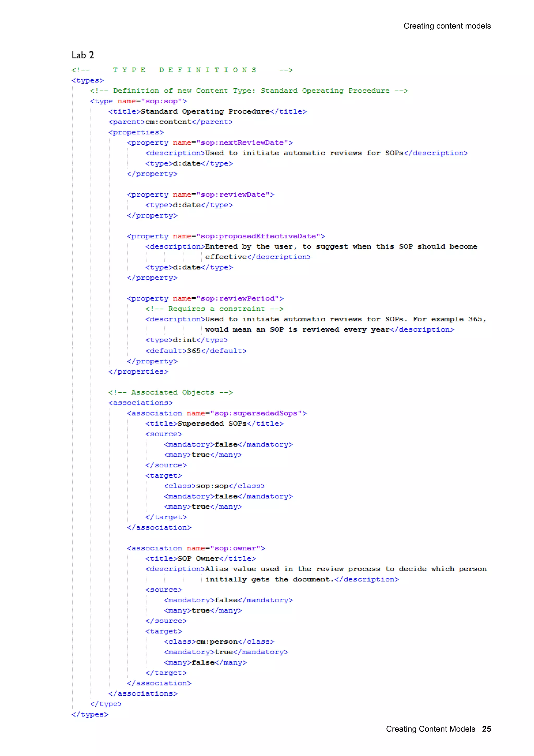Click the sop:reviewPeriod property name

(238, 298)
